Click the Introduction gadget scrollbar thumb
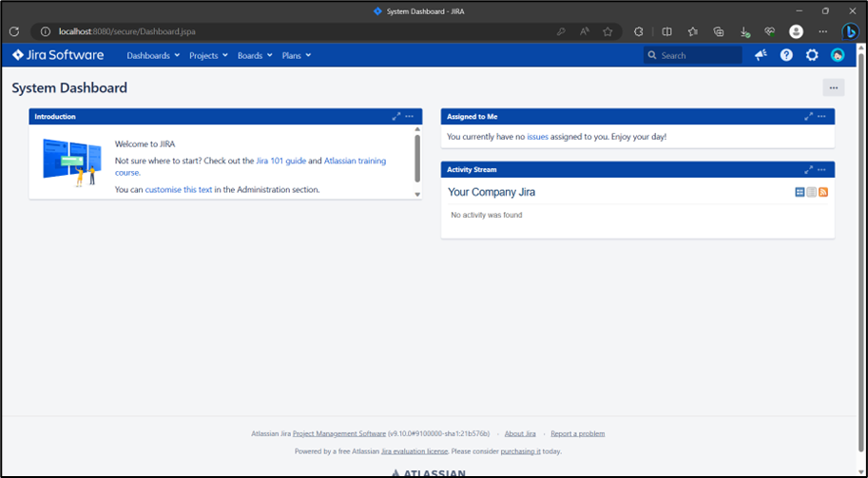Screen dimensions: 868x478 coord(417,158)
